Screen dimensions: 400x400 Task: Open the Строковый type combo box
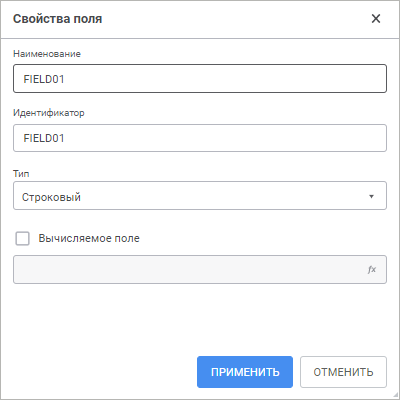click(x=200, y=196)
